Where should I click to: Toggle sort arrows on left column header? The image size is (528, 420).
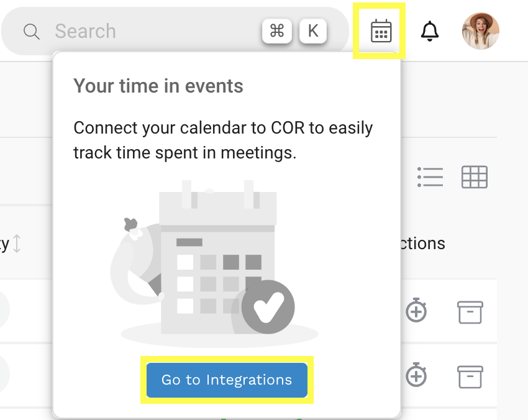tap(17, 244)
